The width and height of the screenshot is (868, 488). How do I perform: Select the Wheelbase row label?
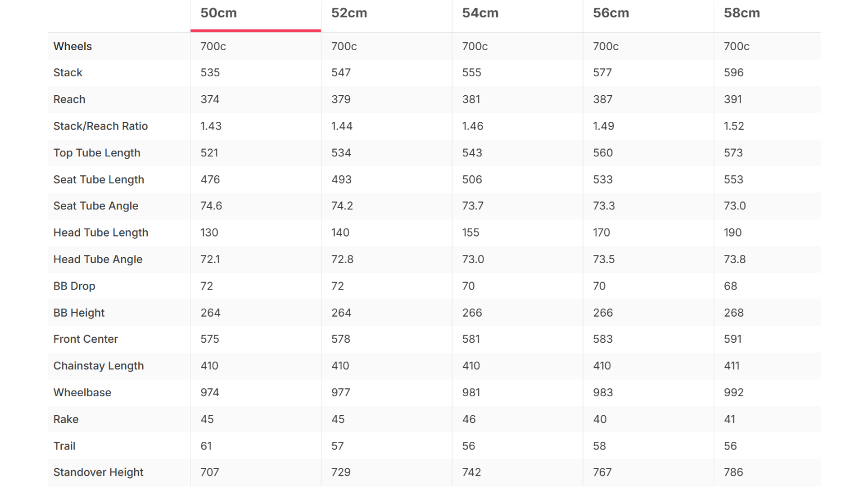(x=82, y=393)
